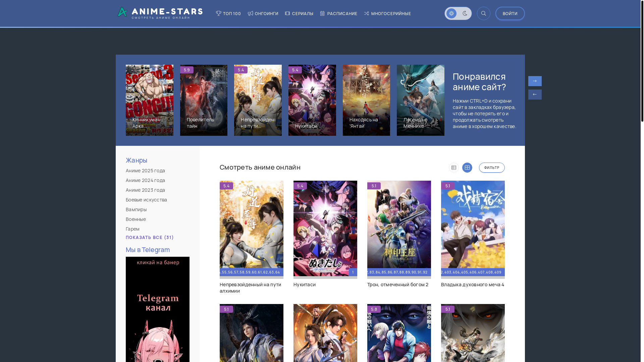Open the ТОП 100 menu item
Viewport: 644px width, 362px height.
coord(228,14)
